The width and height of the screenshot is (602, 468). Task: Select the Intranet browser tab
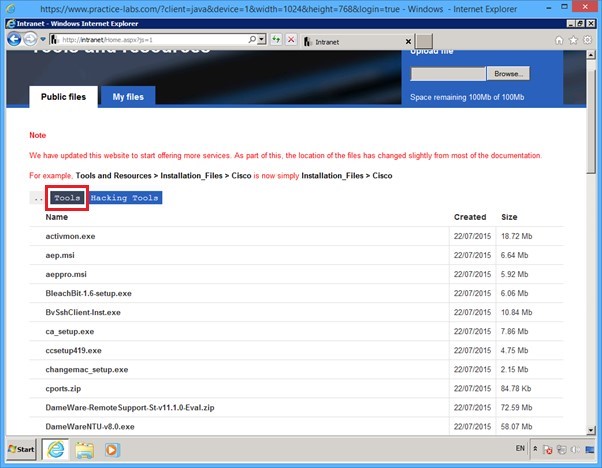pos(352,42)
